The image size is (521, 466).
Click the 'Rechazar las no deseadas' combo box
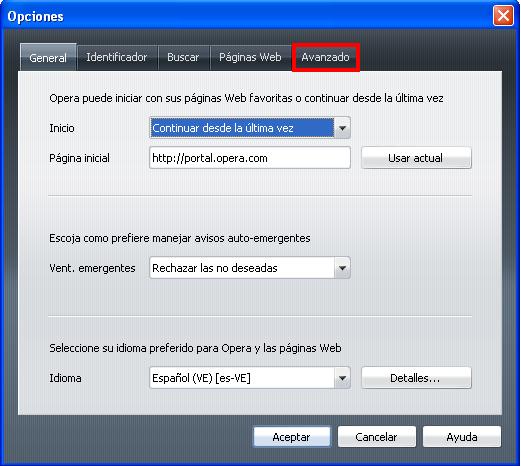click(250, 268)
